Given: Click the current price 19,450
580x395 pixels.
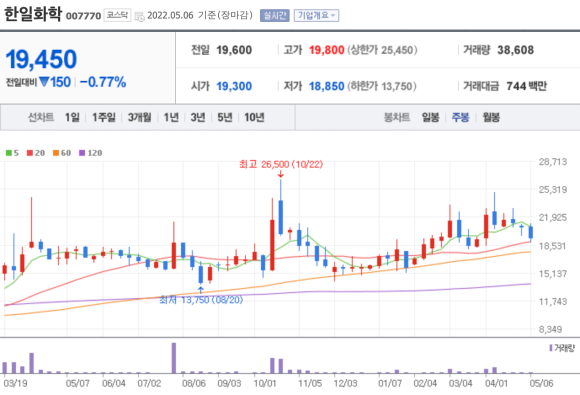Looking at the screenshot, I should 41,59.
